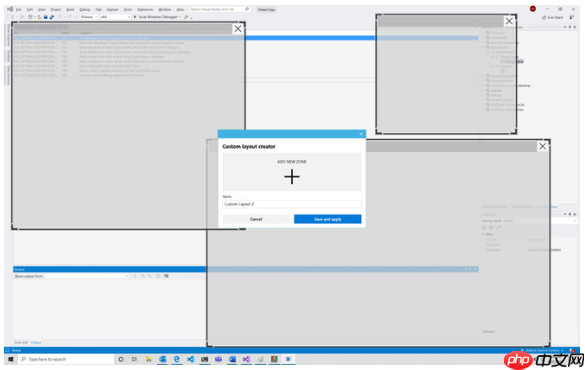The width and height of the screenshot is (585, 370).
Task: Open the Show output from dropdown
Action: [87, 276]
